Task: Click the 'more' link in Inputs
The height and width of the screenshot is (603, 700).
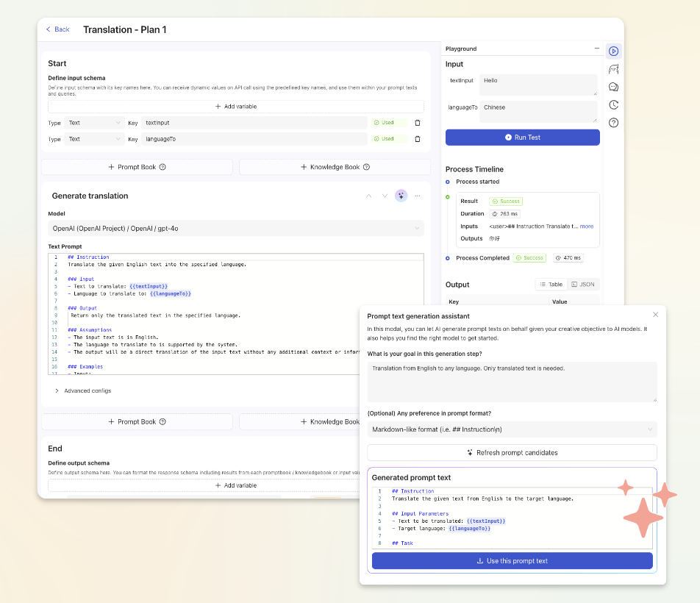Action: (586, 226)
